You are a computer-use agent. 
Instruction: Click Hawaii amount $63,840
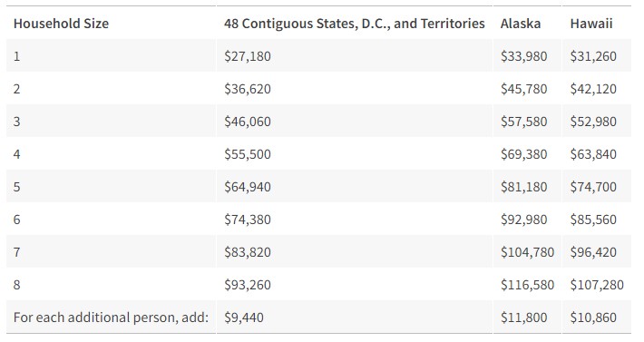(593, 154)
